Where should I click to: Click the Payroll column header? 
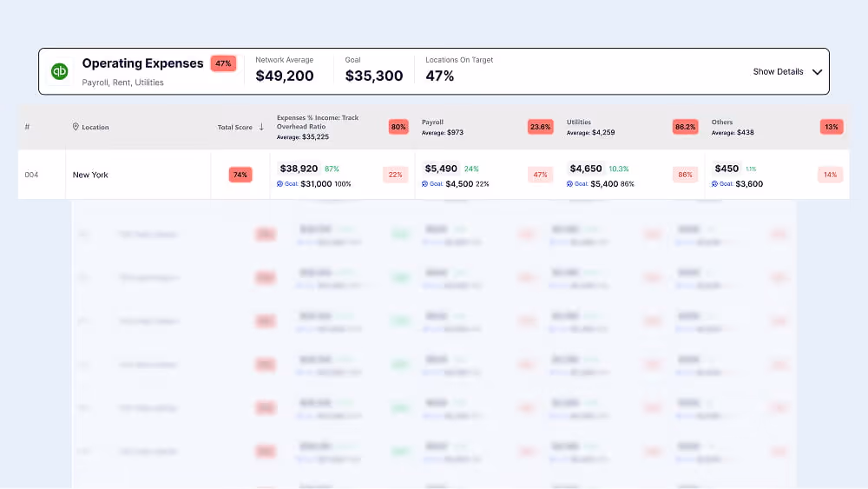pos(432,122)
